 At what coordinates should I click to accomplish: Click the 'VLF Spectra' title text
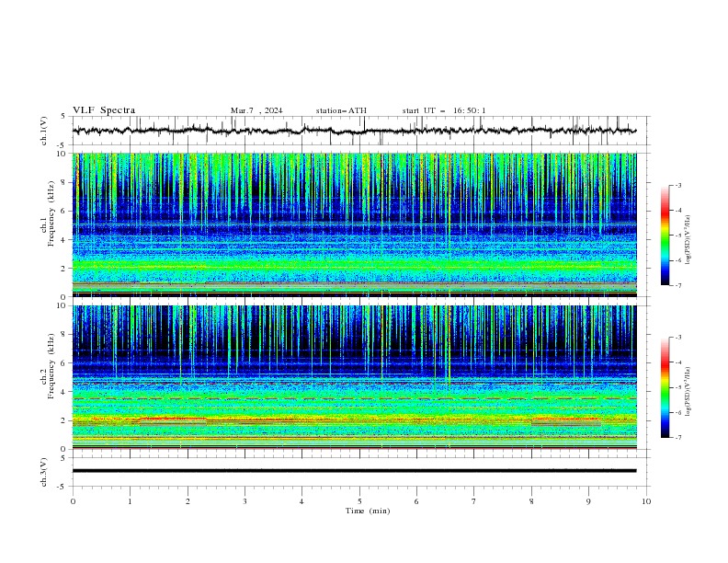pos(104,110)
